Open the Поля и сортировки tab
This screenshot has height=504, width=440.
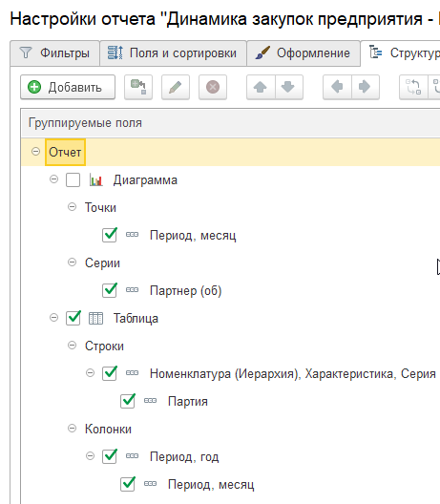pyautogui.click(x=174, y=53)
